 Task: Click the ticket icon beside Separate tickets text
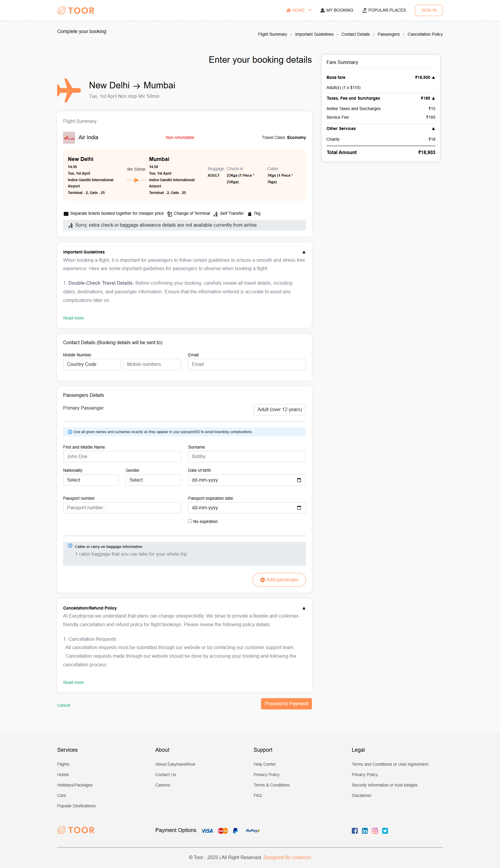coord(66,214)
